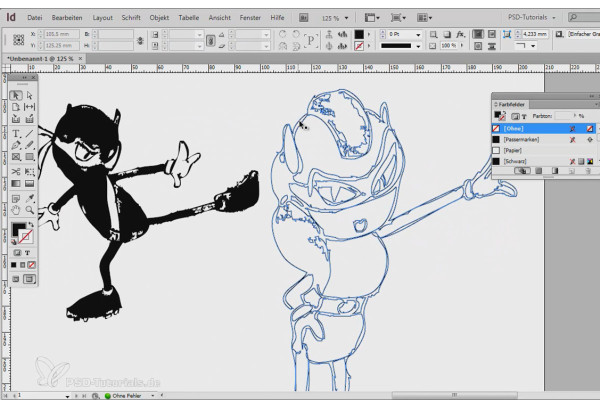Delete swatch using trash icon in Farbfelder
600x400 pixels.
pos(589,171)
